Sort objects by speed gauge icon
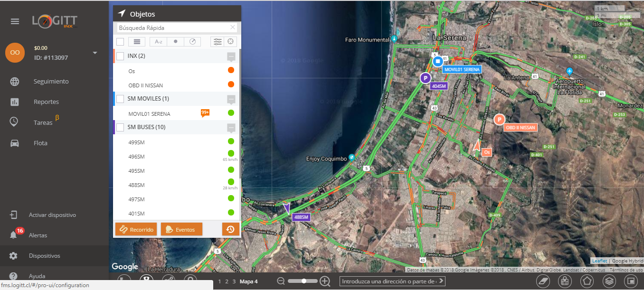This screenshot has width=644, height=290. (192, 42)
